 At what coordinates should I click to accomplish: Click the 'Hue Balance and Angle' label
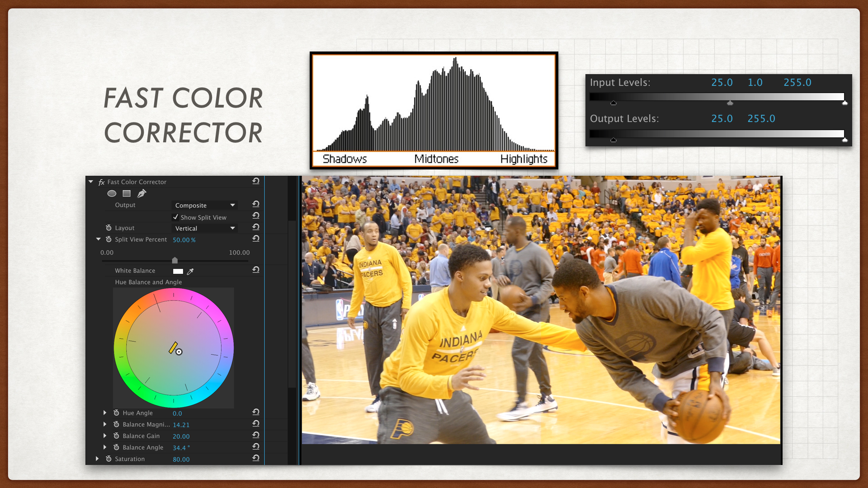click(148, 282)
